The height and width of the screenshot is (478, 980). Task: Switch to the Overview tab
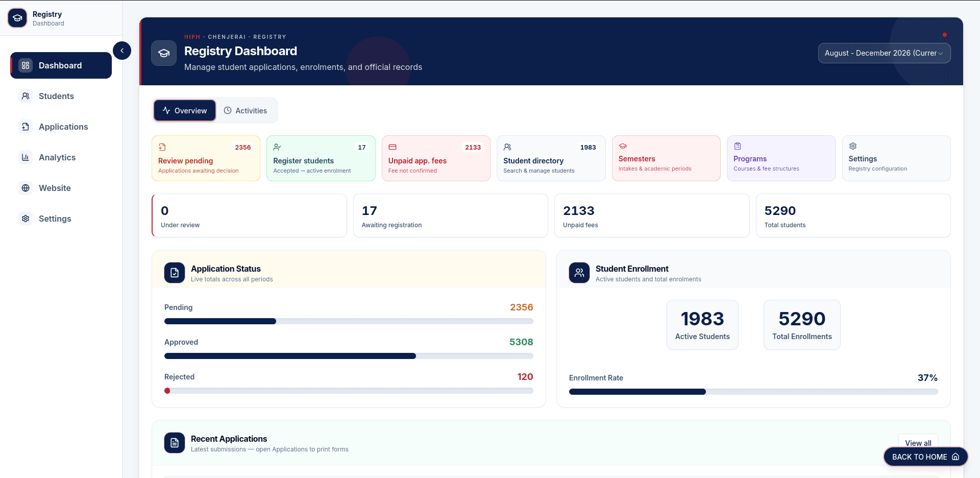[185, 110]
